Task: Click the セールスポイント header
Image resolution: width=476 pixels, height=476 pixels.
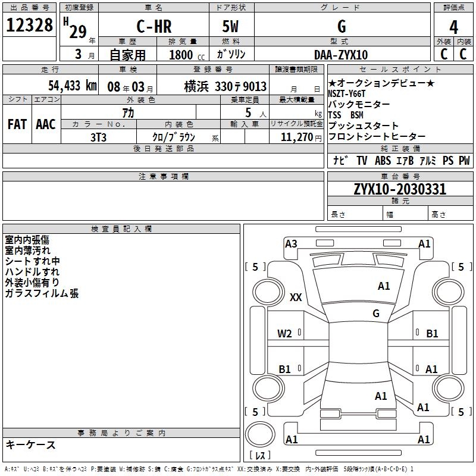Action: (400, 69)
